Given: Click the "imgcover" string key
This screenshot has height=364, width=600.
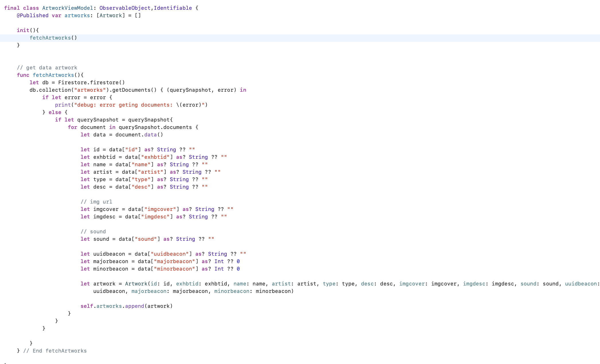Looking at the screenshot, I should pos(160,209).
